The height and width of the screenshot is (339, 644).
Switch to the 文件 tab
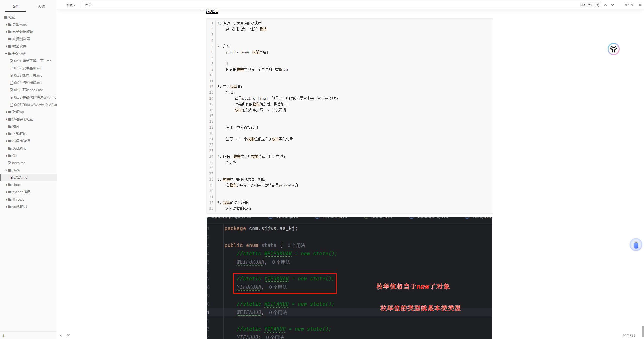[15, 7]
